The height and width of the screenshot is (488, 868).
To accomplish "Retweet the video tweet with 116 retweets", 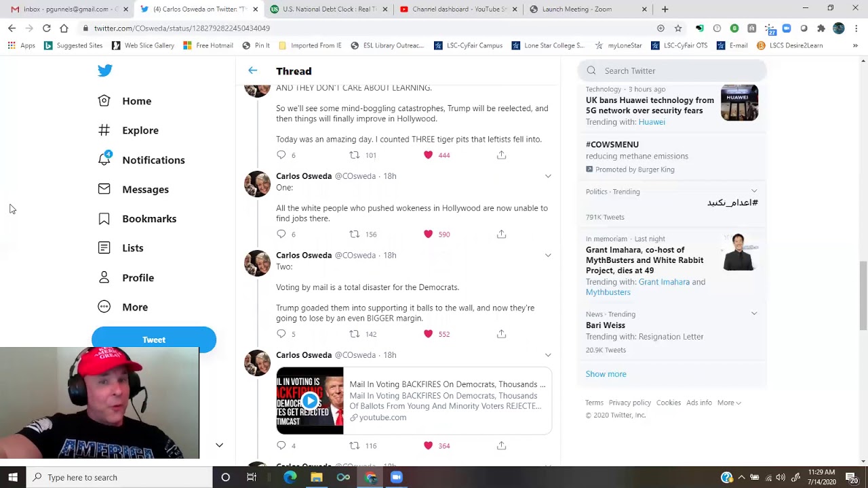I will [x=354, y=445].
